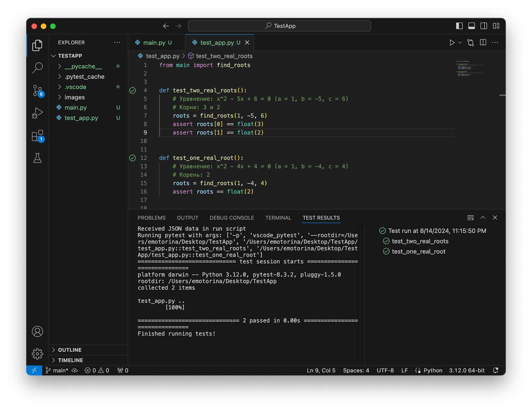Go back with the left arrow

[166, 26]
